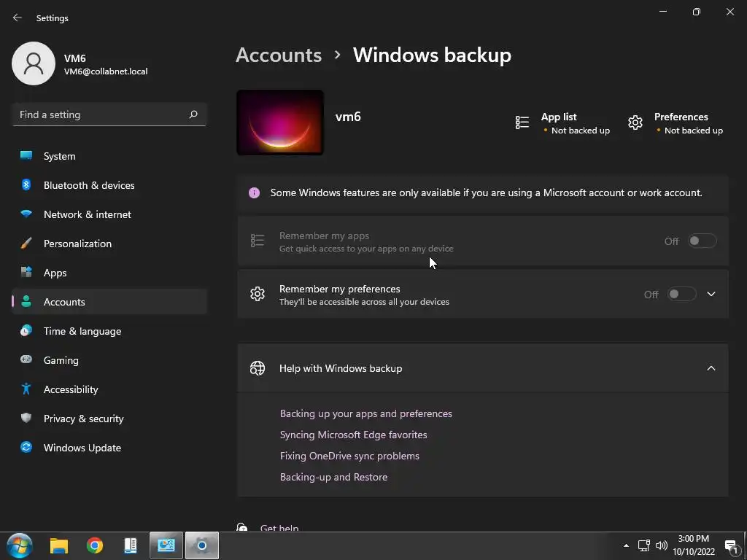Image resolution: width=747 pixels, height=560 pixels.
Task: Click the purple info icon in banner
Action: (x=255, y=192)
